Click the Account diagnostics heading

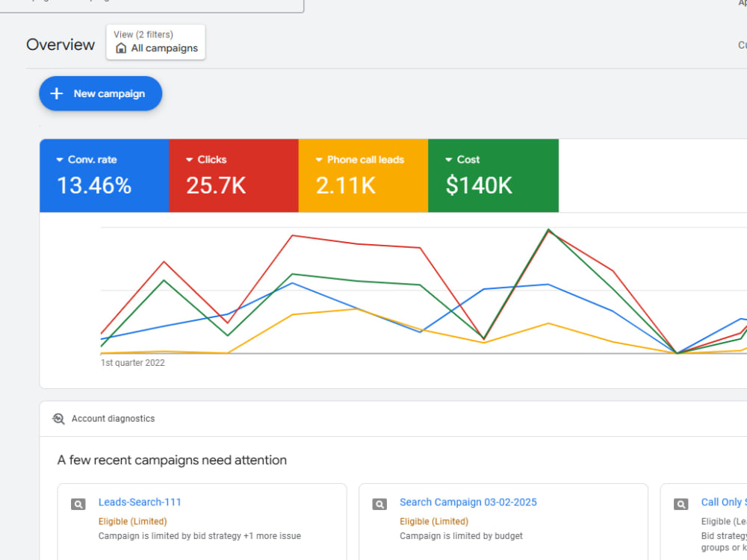point(113,419)
